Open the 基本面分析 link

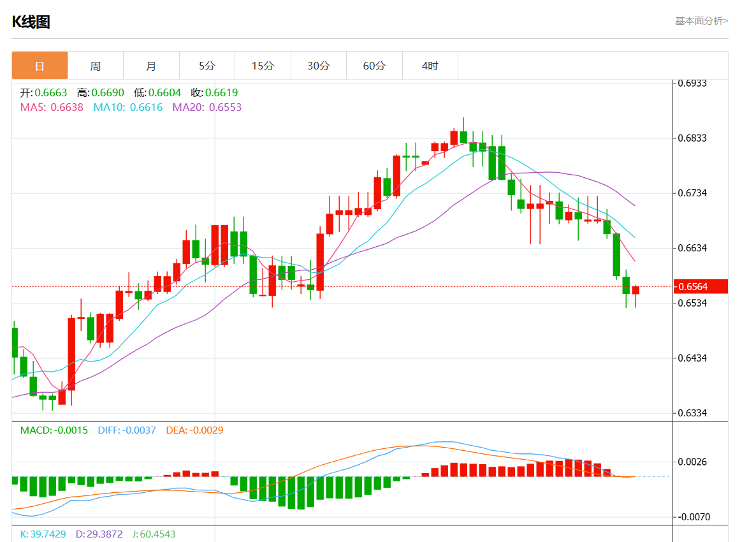[x=701, y=21]
